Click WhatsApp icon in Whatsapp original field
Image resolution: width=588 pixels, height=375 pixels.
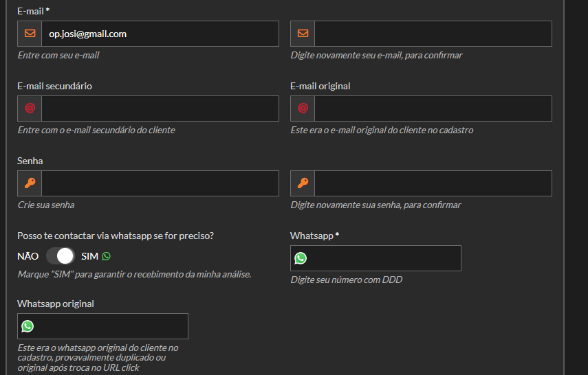tap(28, 326)
